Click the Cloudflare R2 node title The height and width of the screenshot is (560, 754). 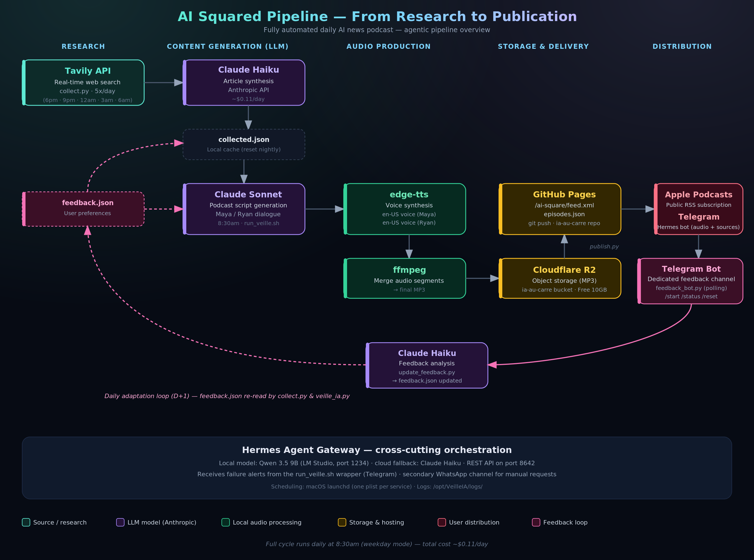point(564,270)
